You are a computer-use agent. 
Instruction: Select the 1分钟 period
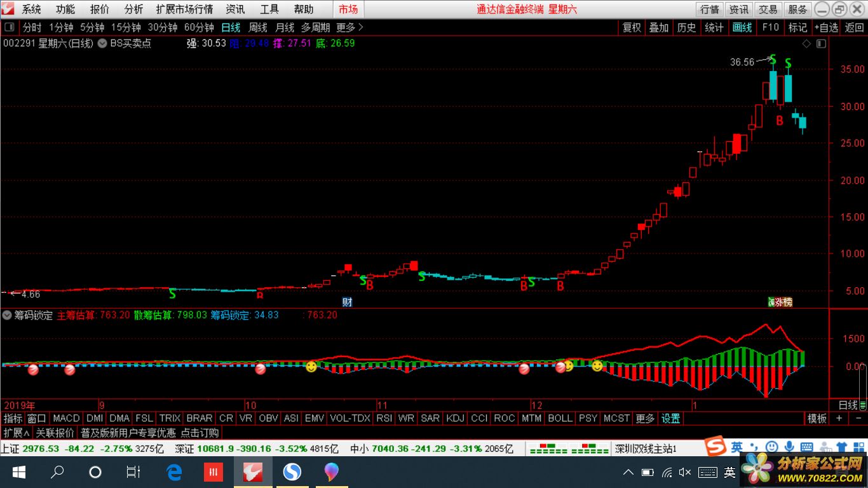(61, 27)
